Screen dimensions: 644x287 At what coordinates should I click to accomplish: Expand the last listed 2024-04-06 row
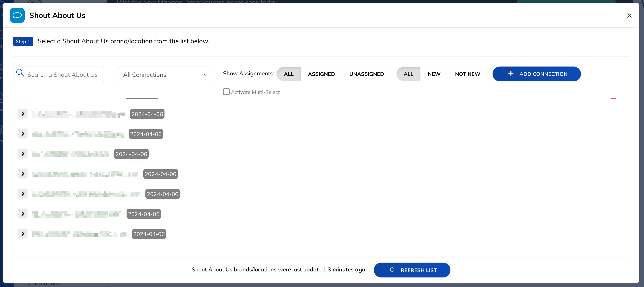23,234
